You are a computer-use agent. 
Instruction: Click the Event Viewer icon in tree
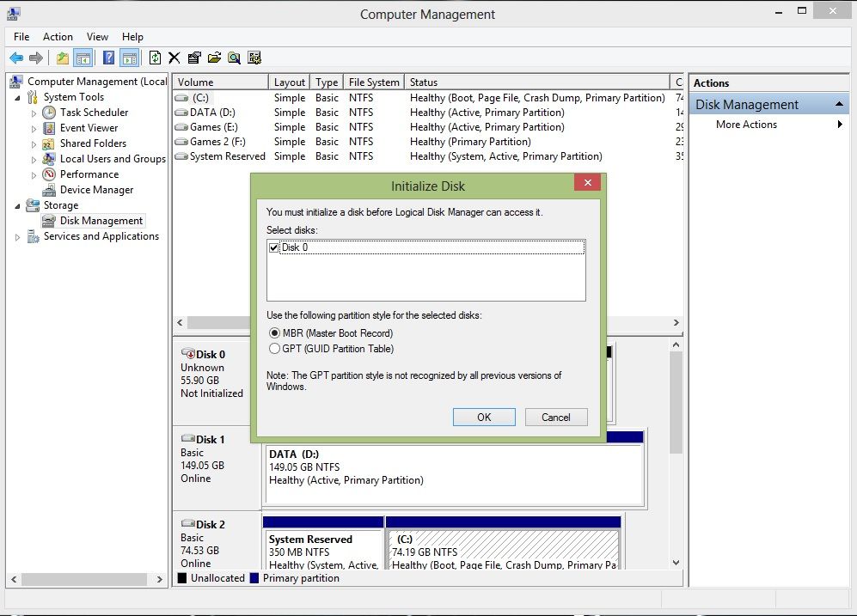[x=49, y=128]
